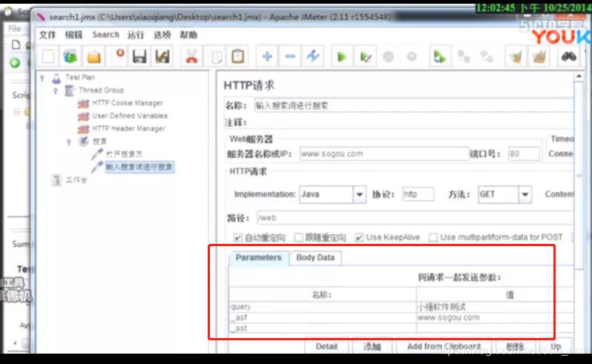The height and width of the screenshot is (364, 592).
Task: Select the User Defined Variables tree item
Action: [130, 116]
